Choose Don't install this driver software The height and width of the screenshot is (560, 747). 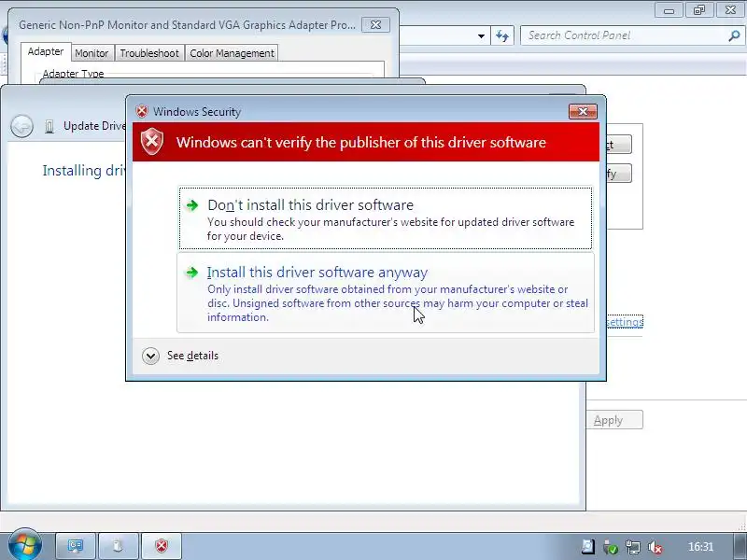(x=386, y=218)
